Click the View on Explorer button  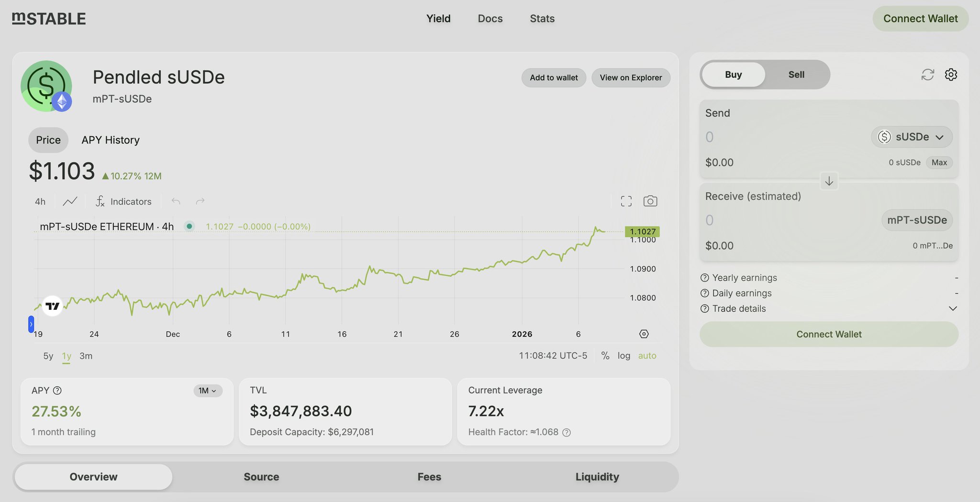631,77
